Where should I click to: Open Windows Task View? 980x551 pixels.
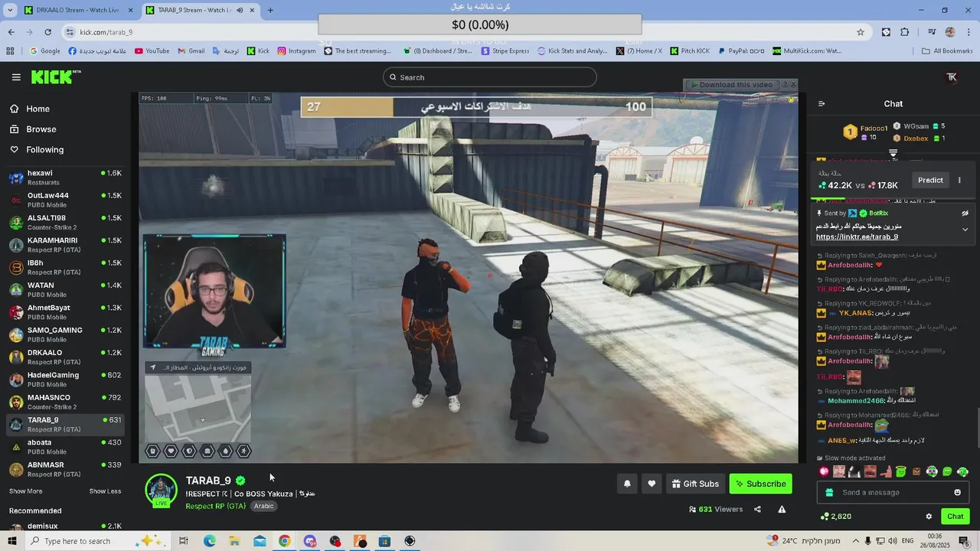(184, 541)
